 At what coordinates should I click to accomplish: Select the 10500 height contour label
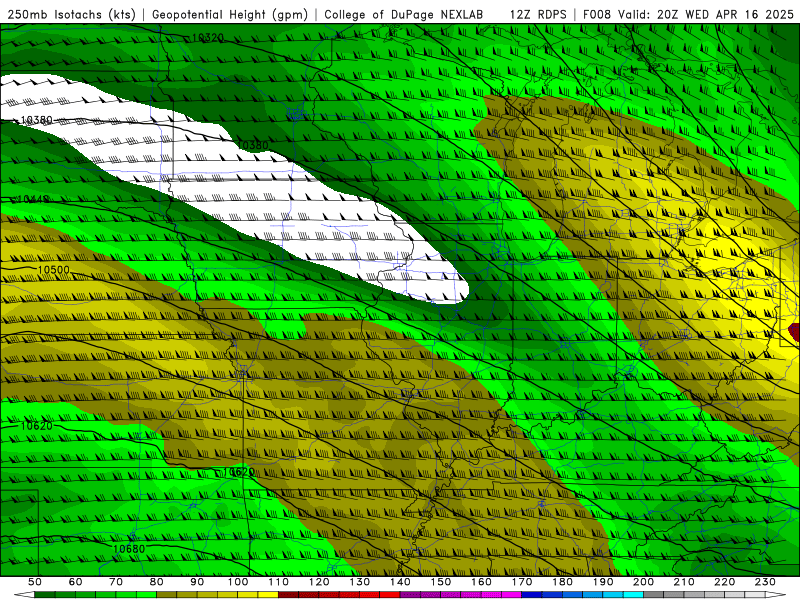tap(54, 269)
